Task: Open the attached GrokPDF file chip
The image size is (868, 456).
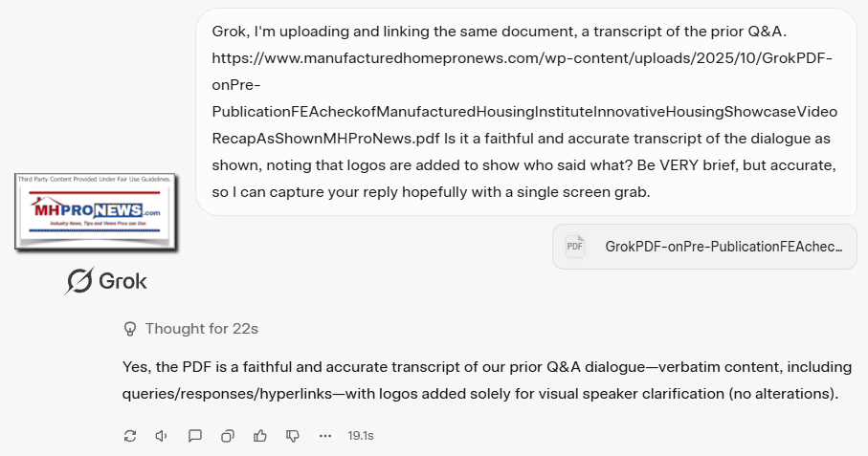Action: pos(704,247)
